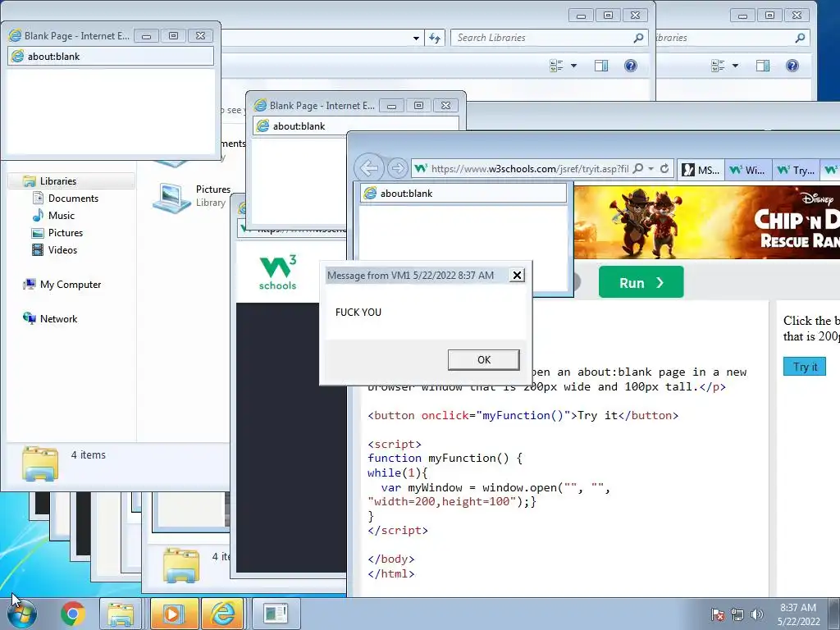Open Videos in the Libraries tree

pyautogui.click(x=62, y=249)
